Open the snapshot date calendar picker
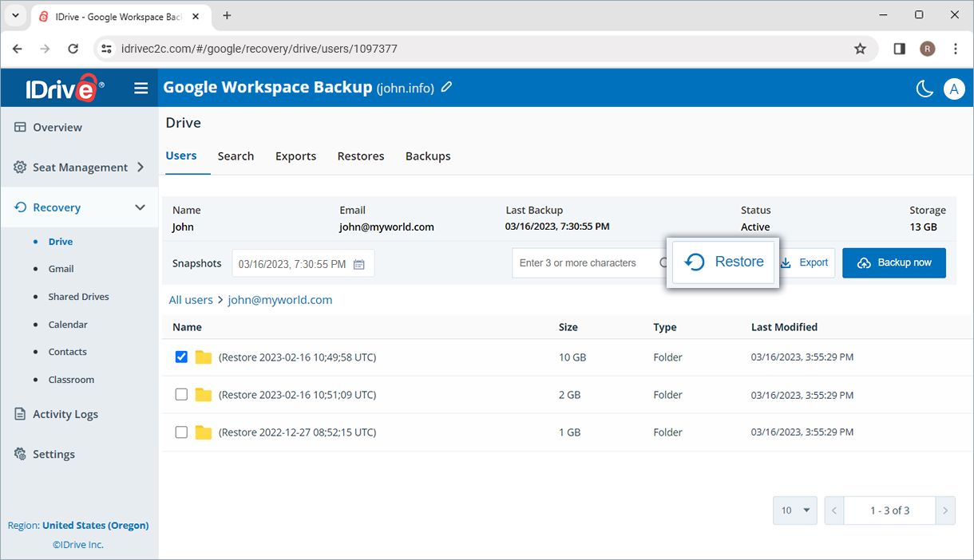This screenshot has height=560, width=974. pyautogui.click(x=361, y=262)
